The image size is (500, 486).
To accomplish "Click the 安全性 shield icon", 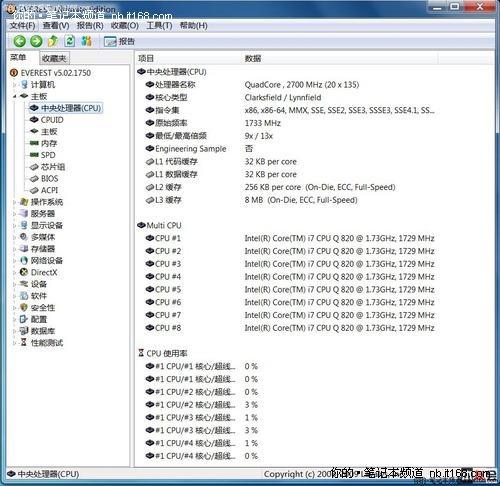I will (x=24, y=307).
